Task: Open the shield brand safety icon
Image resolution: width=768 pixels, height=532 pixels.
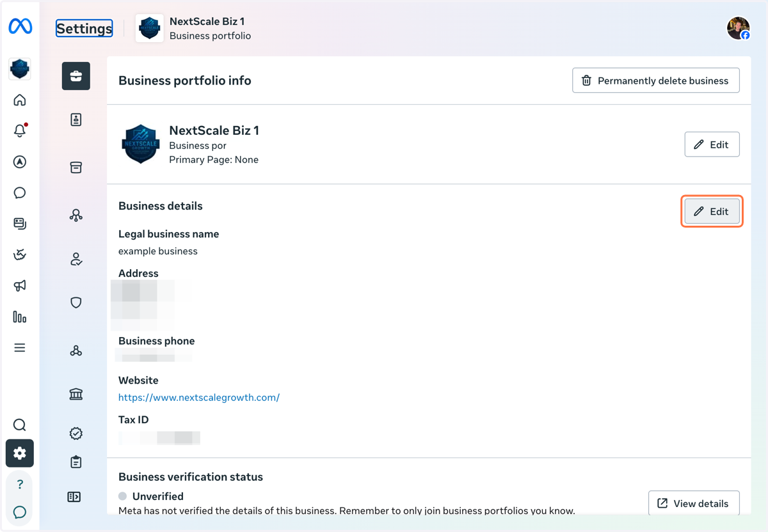Action: pyautogui.click(x=76, y=302)
